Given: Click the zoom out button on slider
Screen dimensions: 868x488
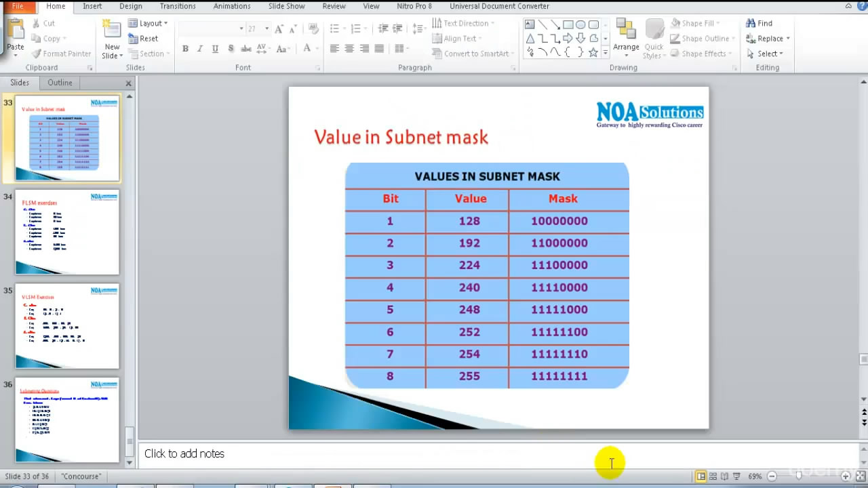Looking at the screenshot, I should [772, 476].
